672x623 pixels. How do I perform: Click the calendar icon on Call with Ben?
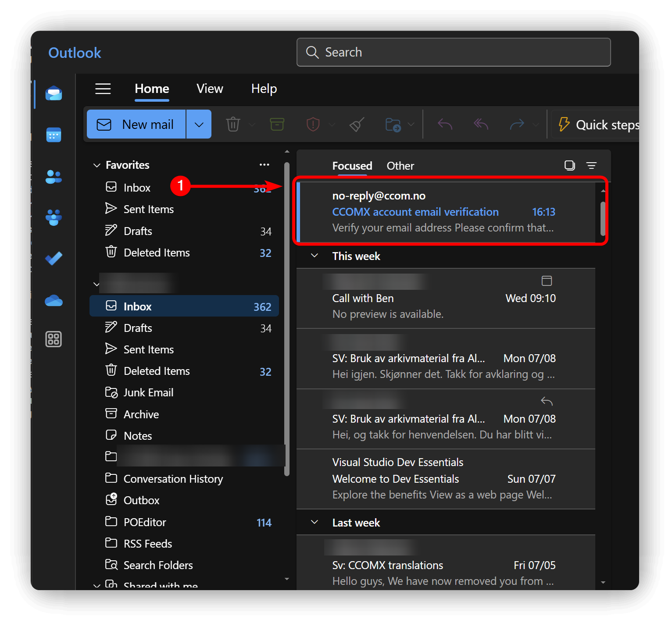(x=547, y=281)
